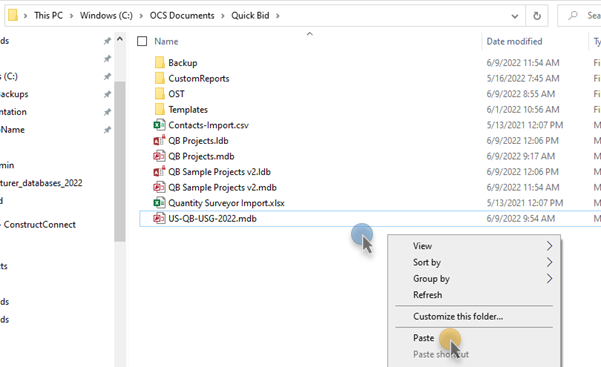
Task: Expand the chevron after This PC
Action: point(71,16)
